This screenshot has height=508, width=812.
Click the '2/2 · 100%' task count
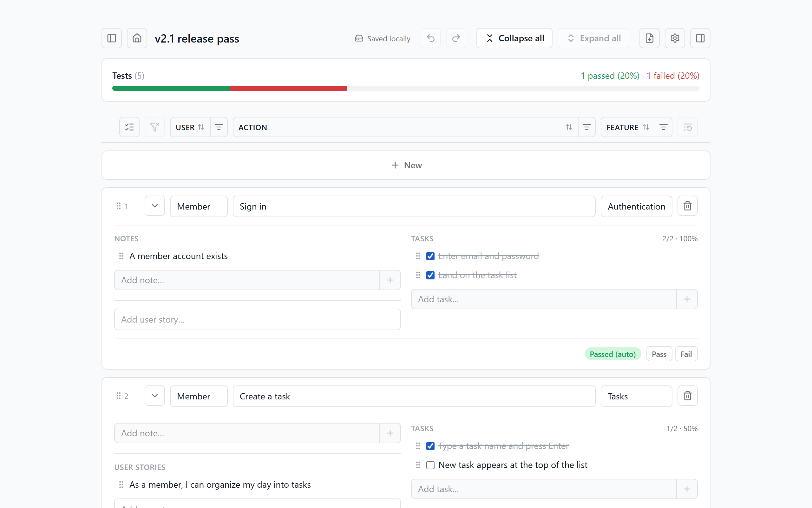pyautogui.click(x=680, y=238)
